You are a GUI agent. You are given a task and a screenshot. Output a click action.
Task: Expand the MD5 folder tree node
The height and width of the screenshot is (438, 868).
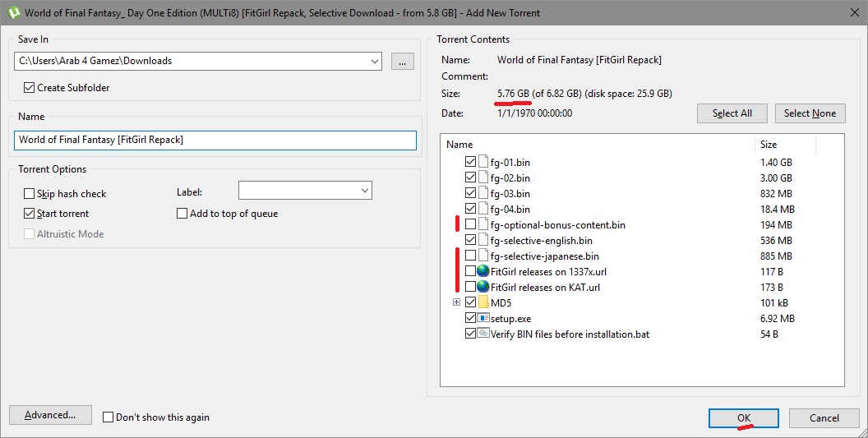456,302
